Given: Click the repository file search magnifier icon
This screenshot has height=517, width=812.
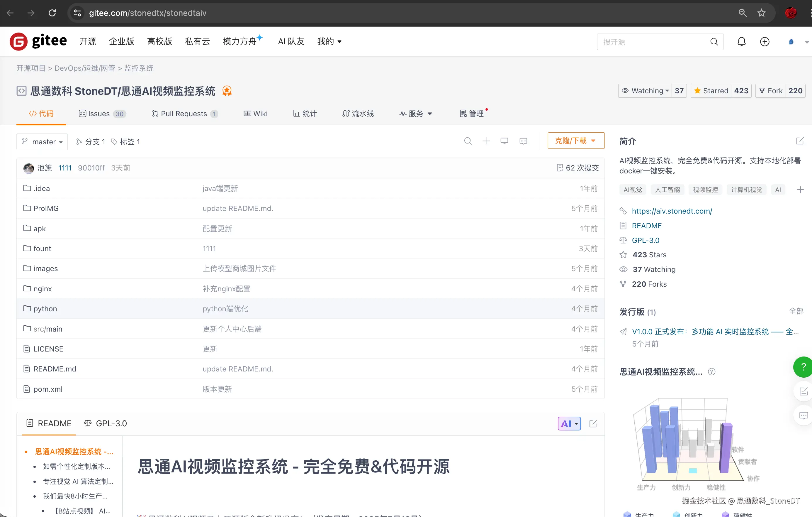Looking at the screenshot, I should tap(468, 141).
